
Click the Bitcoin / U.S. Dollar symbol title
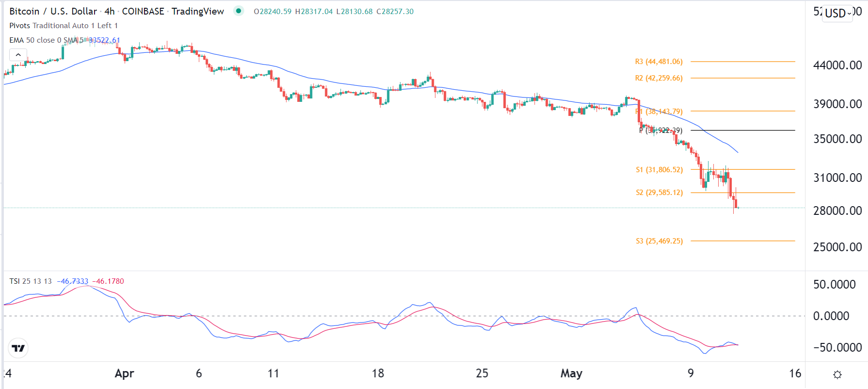pyautogui.click(x=53, y=11)
